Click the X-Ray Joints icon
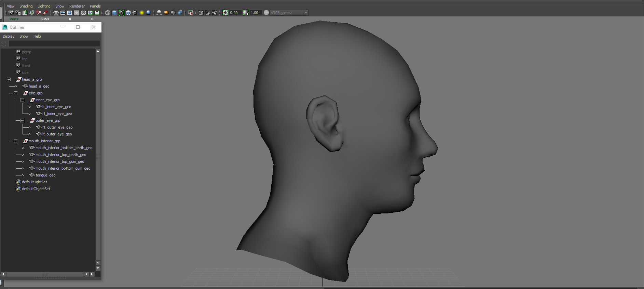 (215, 13)
